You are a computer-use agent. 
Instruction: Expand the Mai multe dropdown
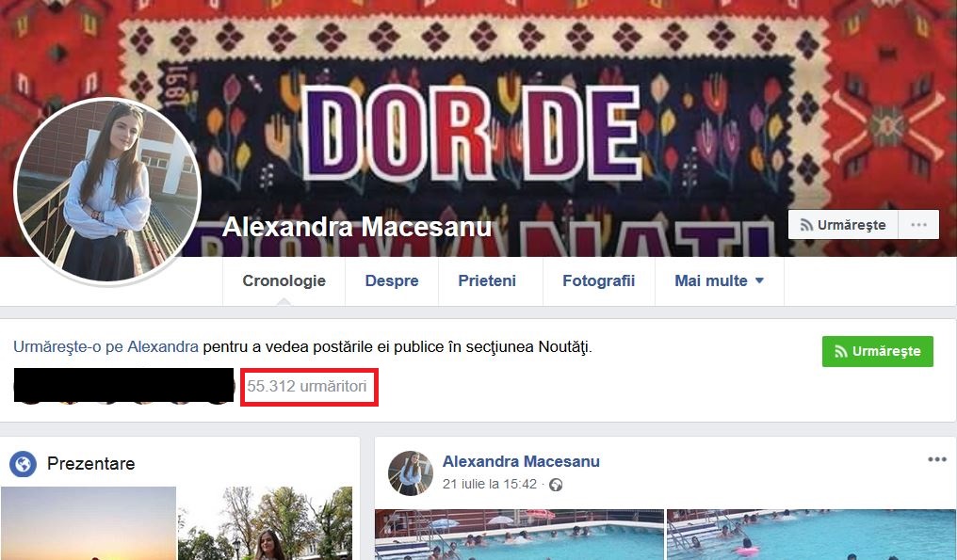719,280
